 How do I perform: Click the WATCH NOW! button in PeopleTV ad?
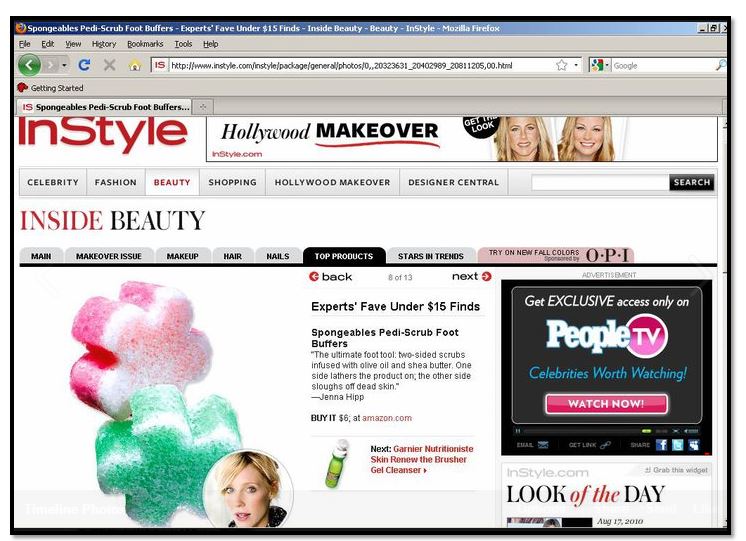pos(607,403)
